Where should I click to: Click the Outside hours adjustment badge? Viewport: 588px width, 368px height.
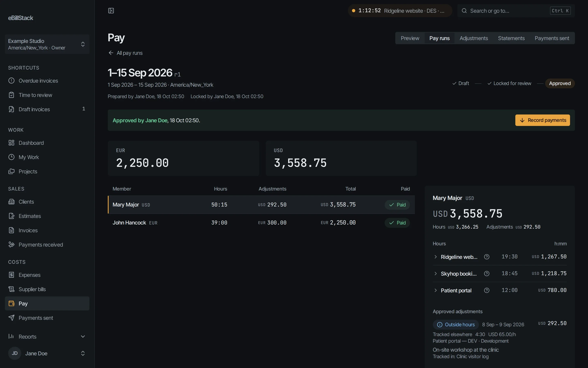pyautogui.click(x=455, y=324)
